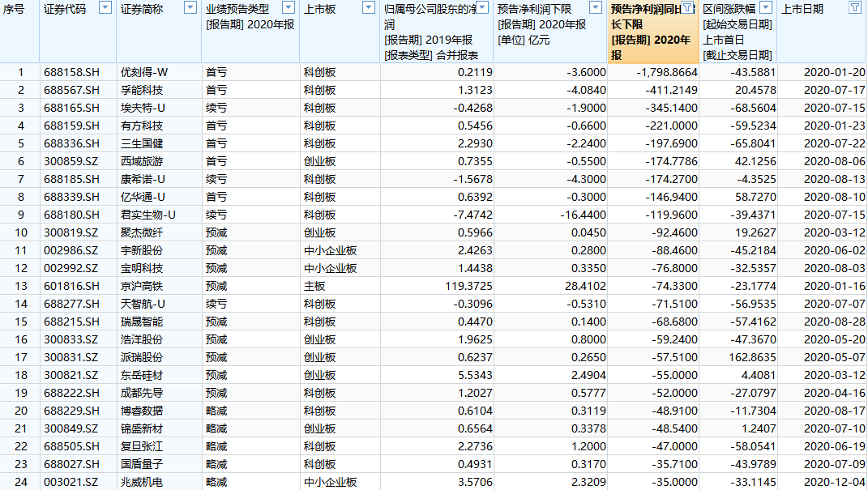Image resolution: width=868 pixels, height=490 pixels.
Task: Click the stock name 兆威机电
Action: (142, 482)
